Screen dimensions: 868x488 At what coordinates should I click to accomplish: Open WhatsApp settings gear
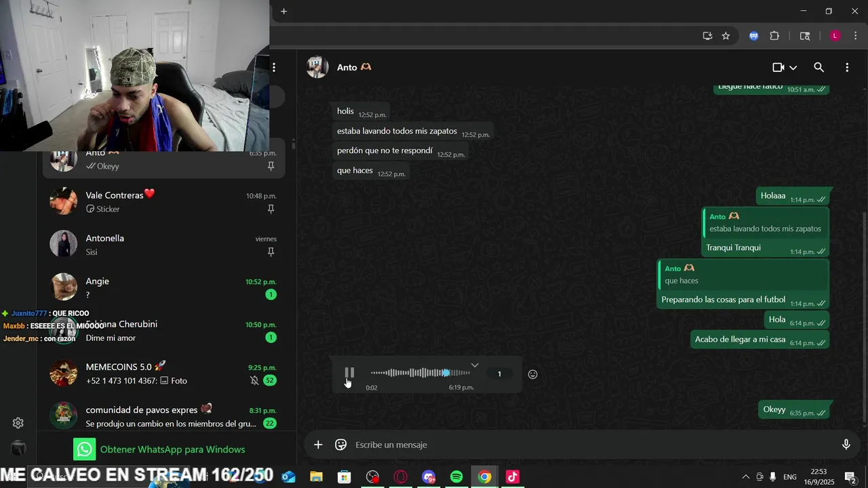[x=18, y=423]
